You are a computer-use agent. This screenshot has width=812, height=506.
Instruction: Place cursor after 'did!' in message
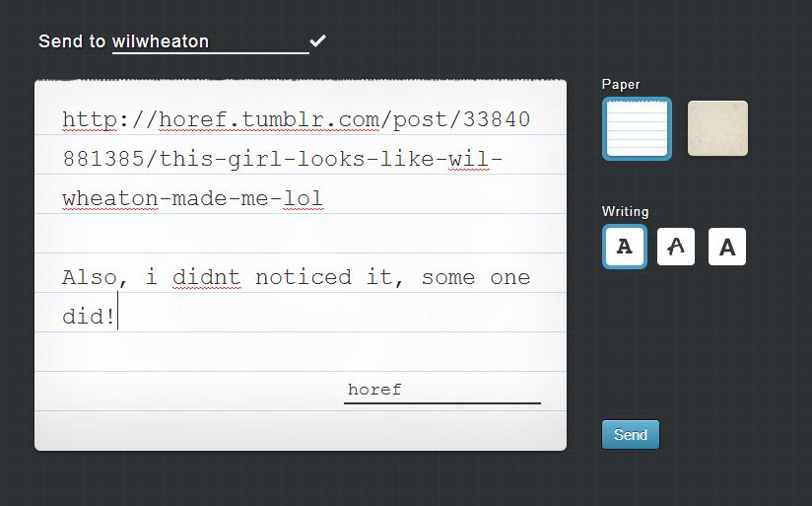tap(118, 318)
